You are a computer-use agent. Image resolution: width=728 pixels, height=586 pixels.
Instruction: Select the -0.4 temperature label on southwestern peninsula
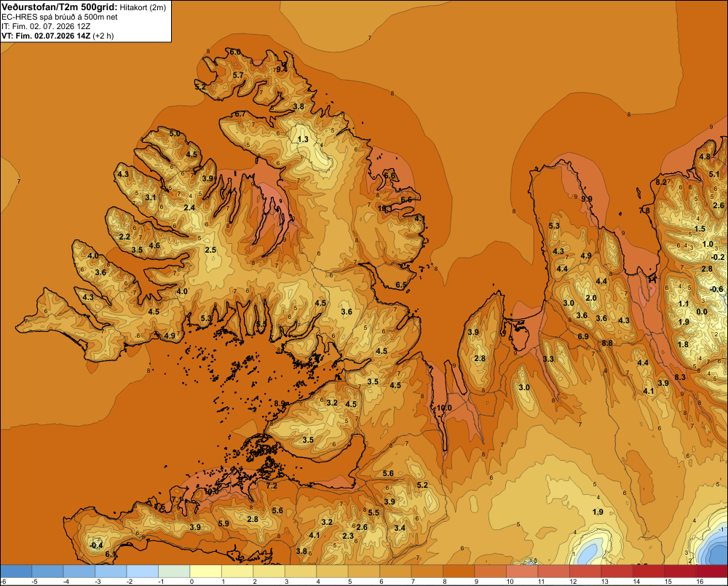pyautogui.click(x=95, y=545)
